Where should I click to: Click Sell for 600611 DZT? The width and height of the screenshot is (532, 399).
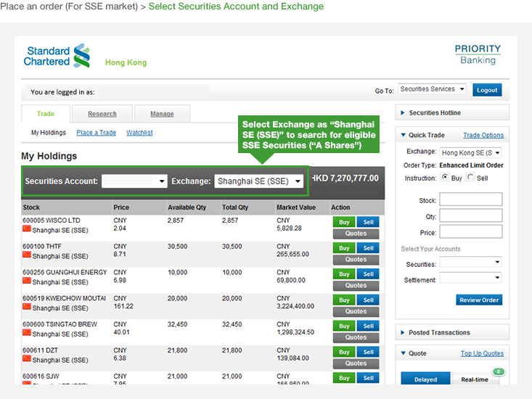click(x=368, y=352)
